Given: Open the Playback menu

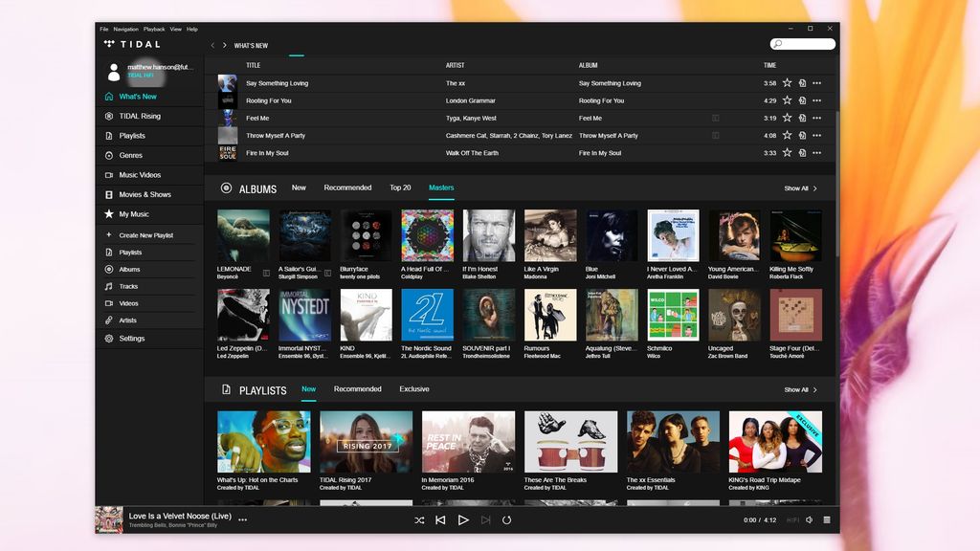Looking at the screenshot, I should (152, 29).
